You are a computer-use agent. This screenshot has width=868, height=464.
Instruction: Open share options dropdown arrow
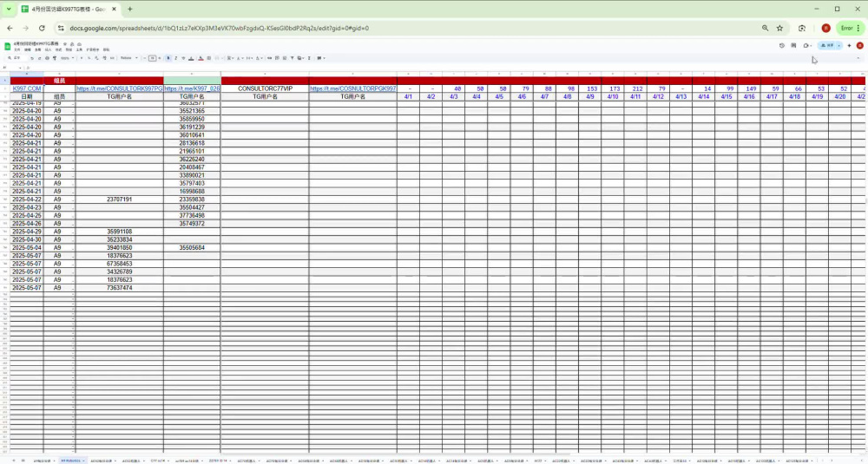click(x=839, y=45)
